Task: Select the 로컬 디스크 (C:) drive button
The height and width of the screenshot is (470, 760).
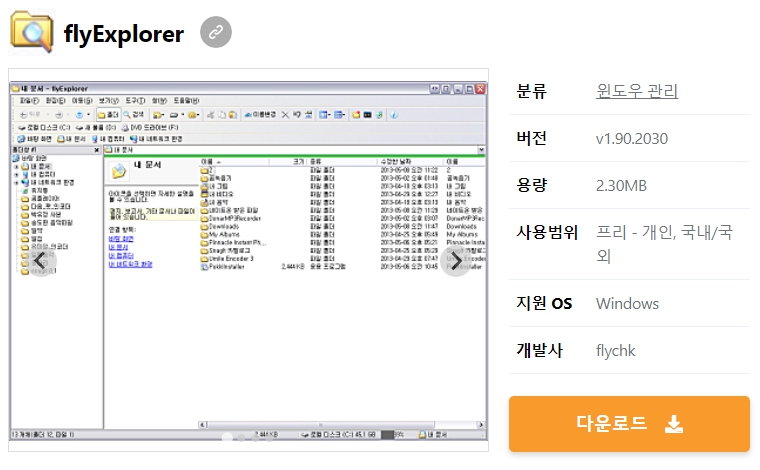Action: pyautogui.click(x=44, y=127)
